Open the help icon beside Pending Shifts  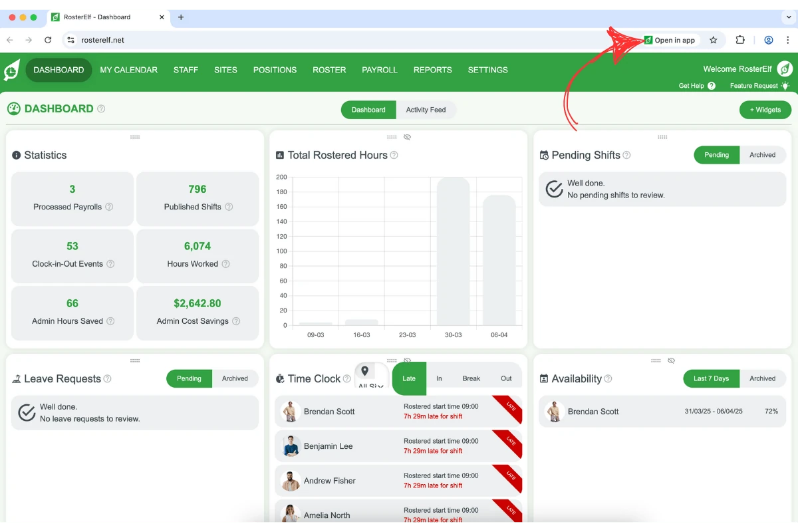tap(626, 155)
